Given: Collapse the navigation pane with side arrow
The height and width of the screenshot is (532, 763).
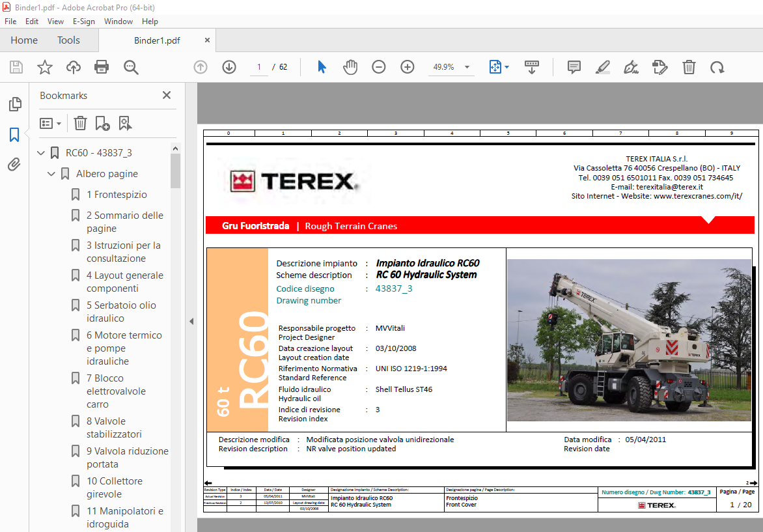Looking at the screenshot, I should [191, 321].
